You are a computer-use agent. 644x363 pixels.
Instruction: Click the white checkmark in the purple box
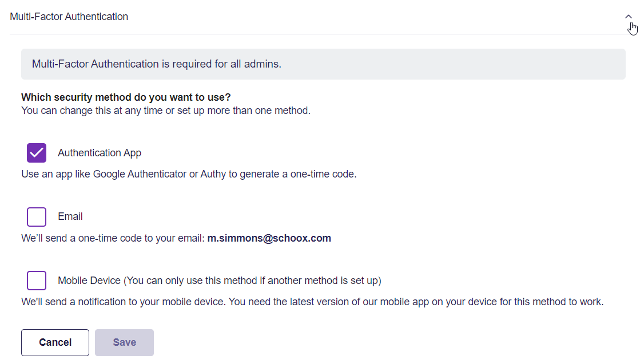coord(37,153)
